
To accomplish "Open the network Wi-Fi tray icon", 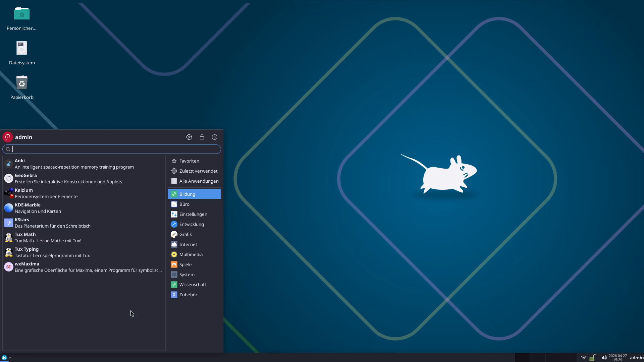I will pyautogui.click(x=584, y=358).
